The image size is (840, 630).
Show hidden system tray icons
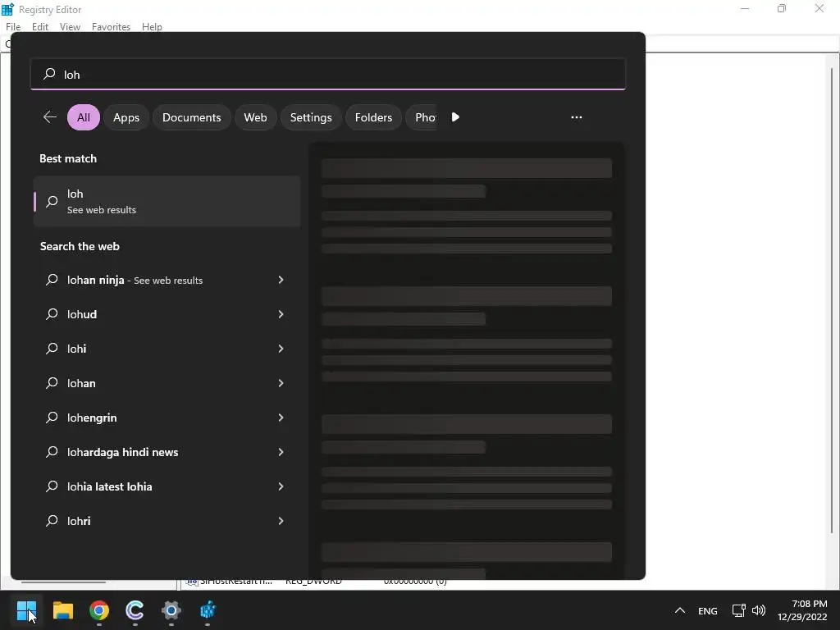[x=680, y=610]
